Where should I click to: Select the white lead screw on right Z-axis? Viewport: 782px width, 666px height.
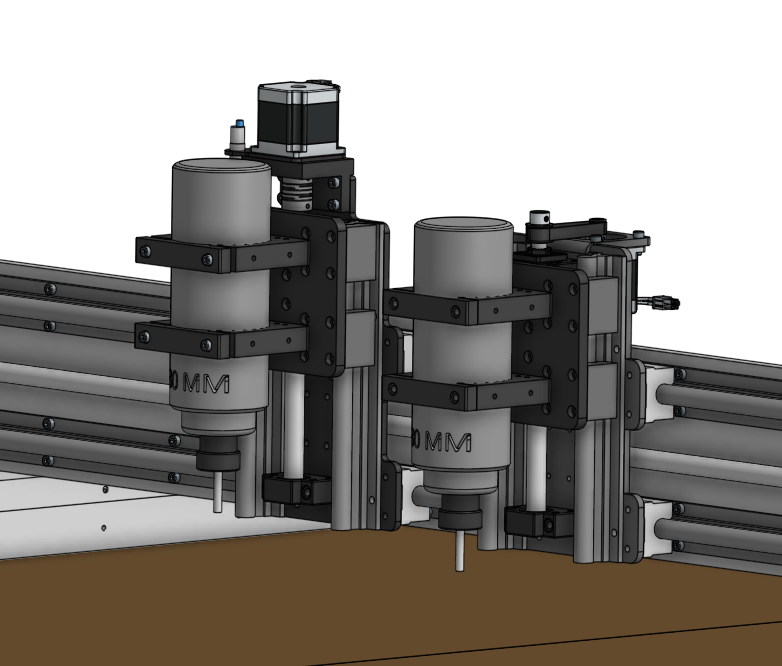pos(536,468)
